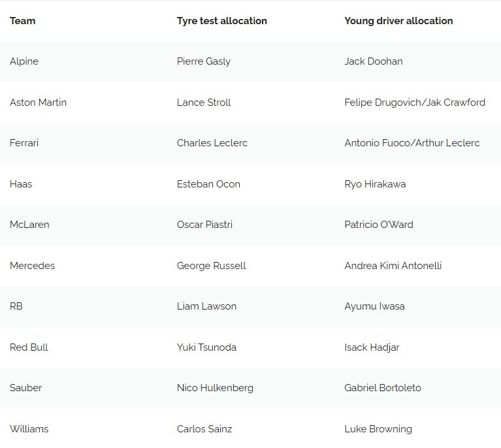The height and width of the screenshot is (448, 501).
Task: Select the Ryo Hirakawa cell
Action: pos(375,184)
